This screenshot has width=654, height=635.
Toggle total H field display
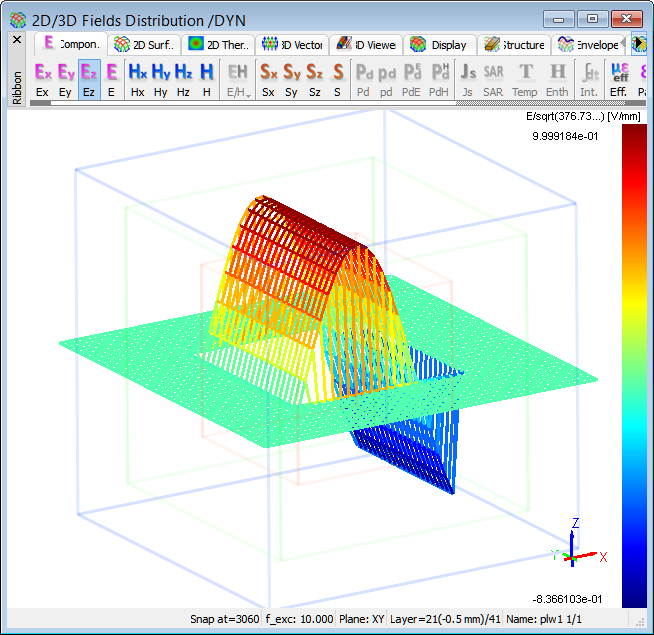(x=206, y=79)
